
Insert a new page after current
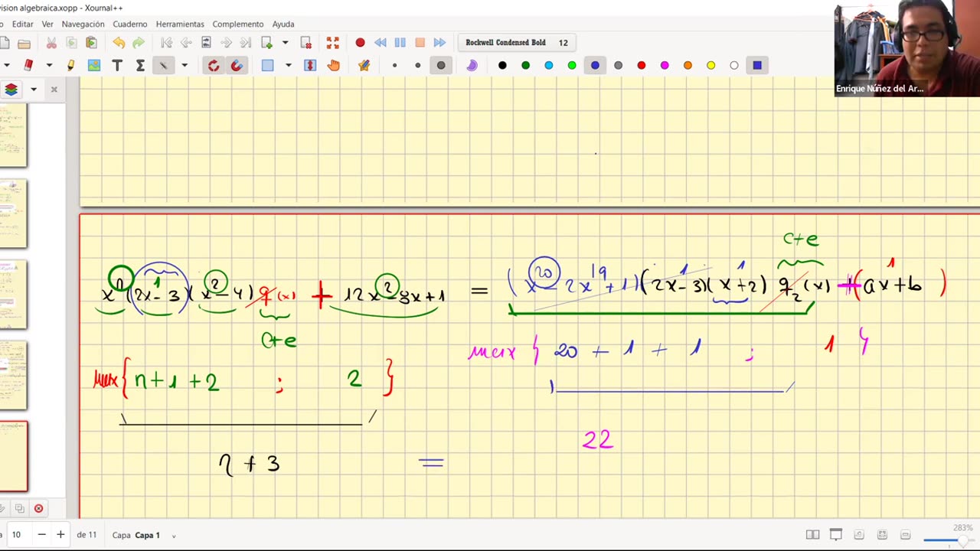pyautogui.click(x=267, y=43)
